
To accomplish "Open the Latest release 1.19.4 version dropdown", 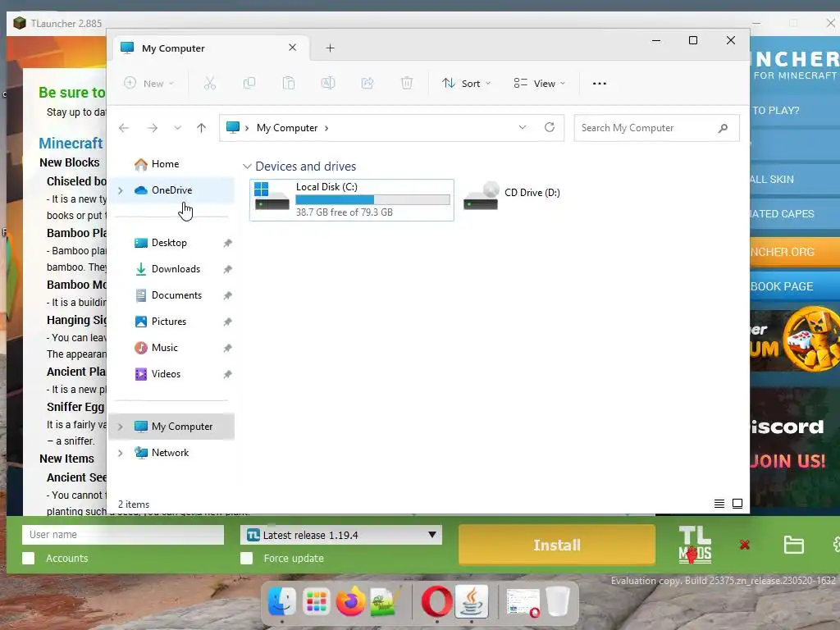I will tap(341, 535).
